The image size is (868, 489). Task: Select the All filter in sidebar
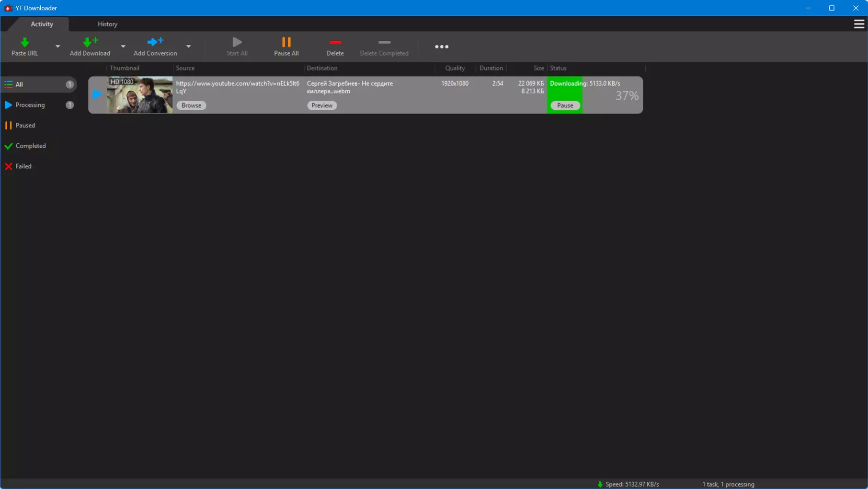[x=39, y=84]
